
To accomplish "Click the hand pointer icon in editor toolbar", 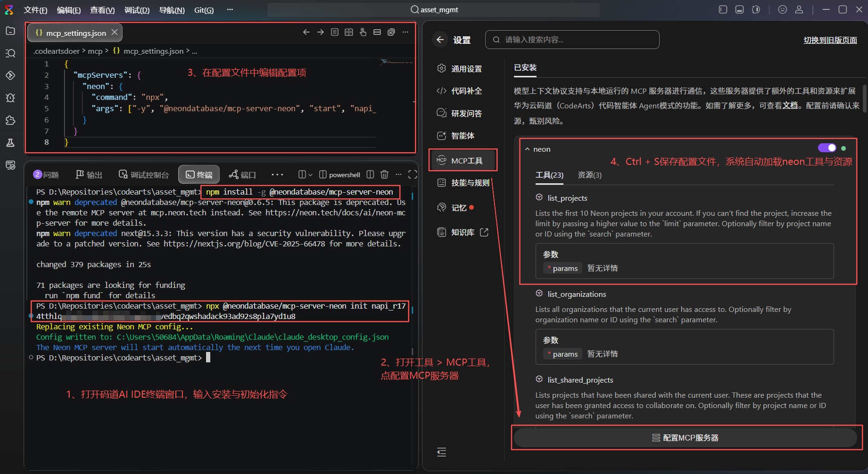I will point(363,32).
